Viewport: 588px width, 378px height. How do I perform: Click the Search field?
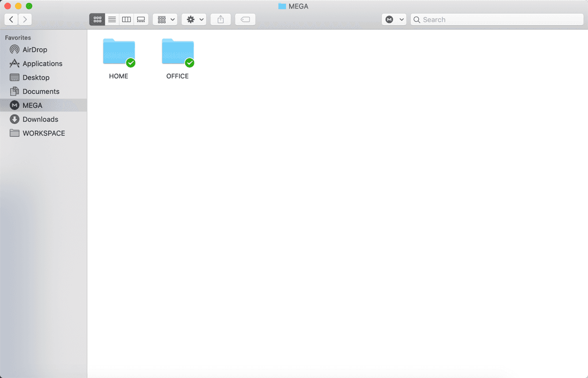pyautogui.click(x=497, y=19)
